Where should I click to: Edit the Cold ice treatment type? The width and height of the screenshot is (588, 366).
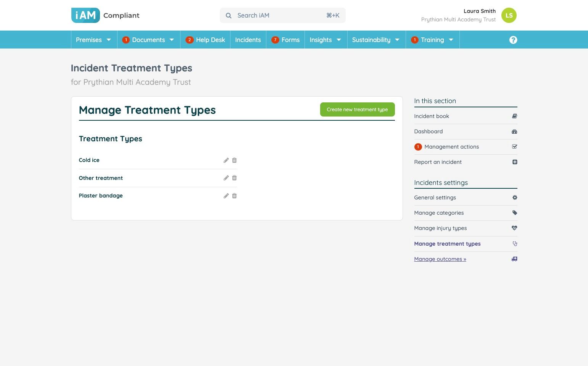226,160
